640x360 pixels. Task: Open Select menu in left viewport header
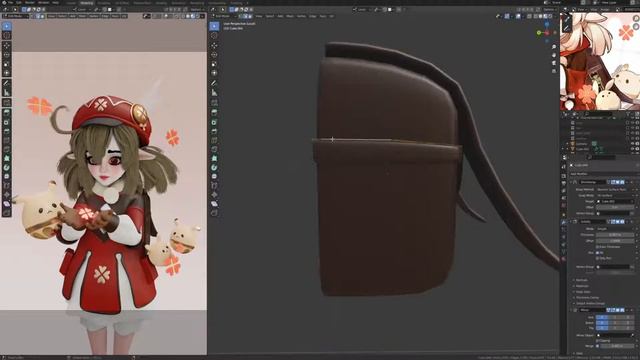pos(62,16)
